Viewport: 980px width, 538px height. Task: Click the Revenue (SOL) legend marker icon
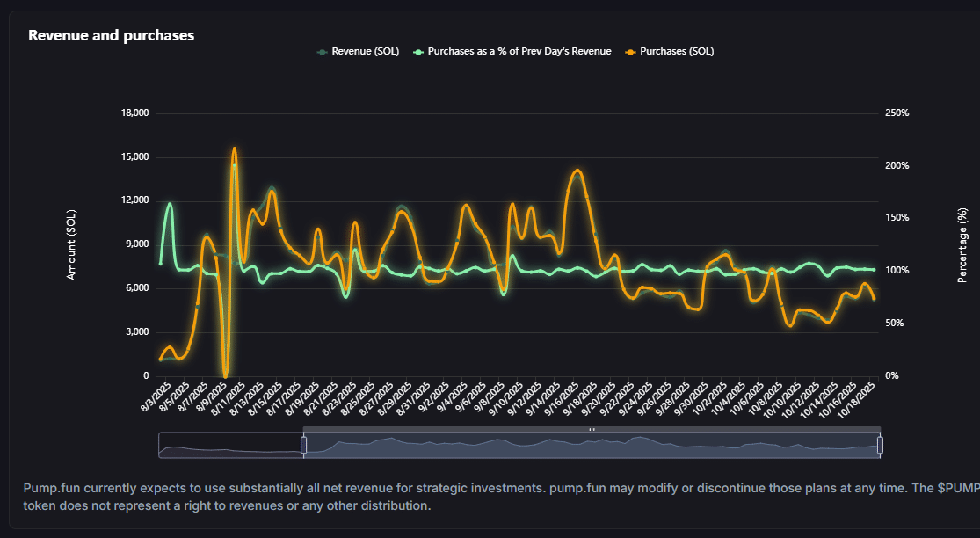[x=323, y=52]
